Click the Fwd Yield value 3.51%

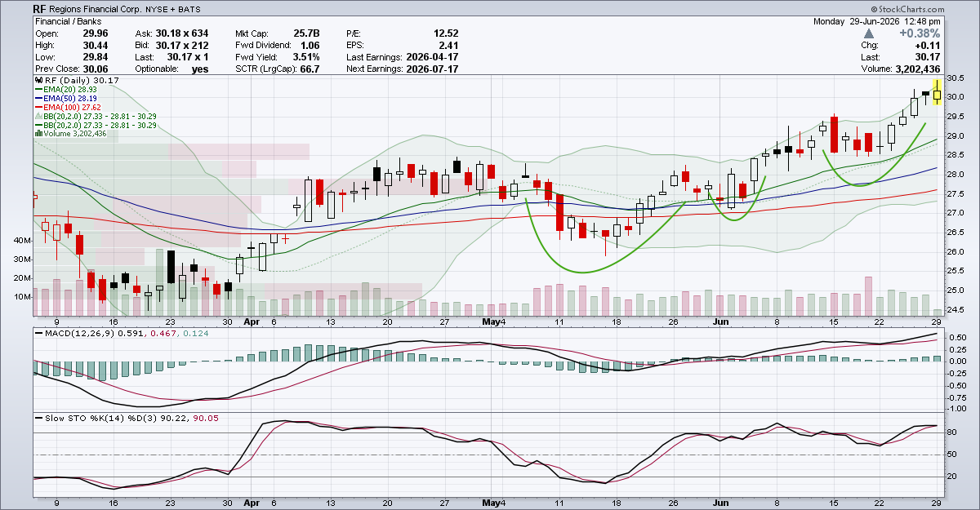pos(305,58)
